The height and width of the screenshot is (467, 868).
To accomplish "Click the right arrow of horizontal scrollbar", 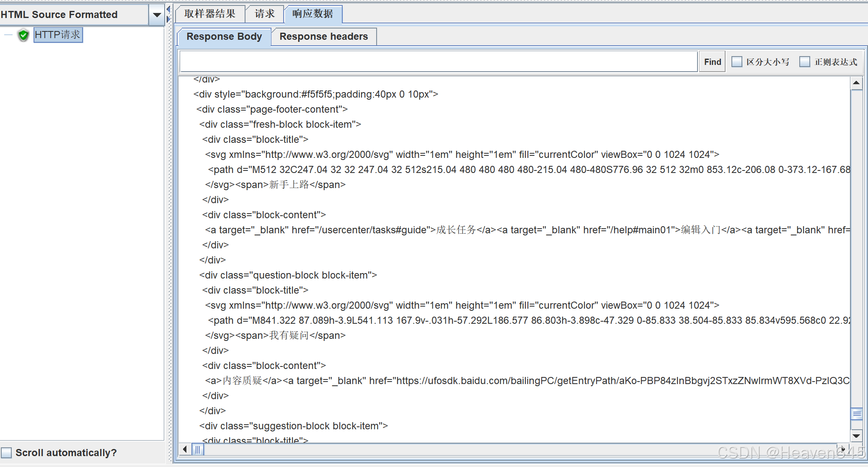I will 843,449.
